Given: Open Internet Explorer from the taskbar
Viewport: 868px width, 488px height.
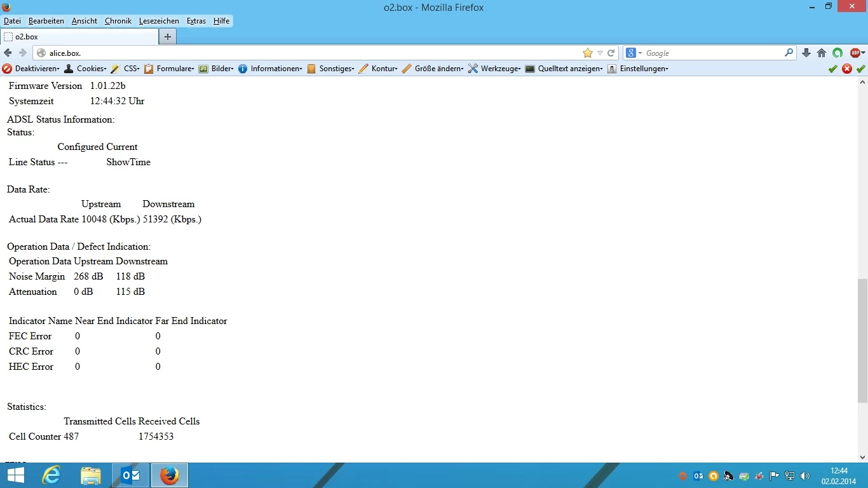Looking at the screenshot, I should click(x=51, y=475).
